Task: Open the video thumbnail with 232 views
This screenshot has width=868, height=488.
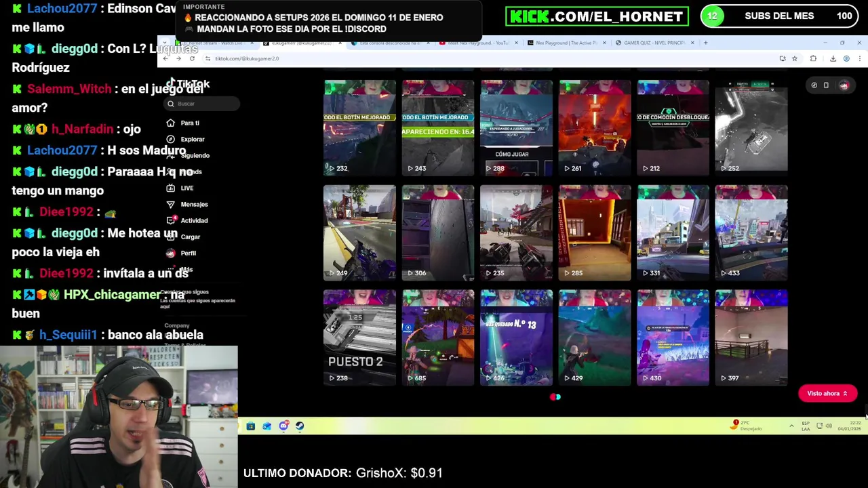Action: coord(359,127)
